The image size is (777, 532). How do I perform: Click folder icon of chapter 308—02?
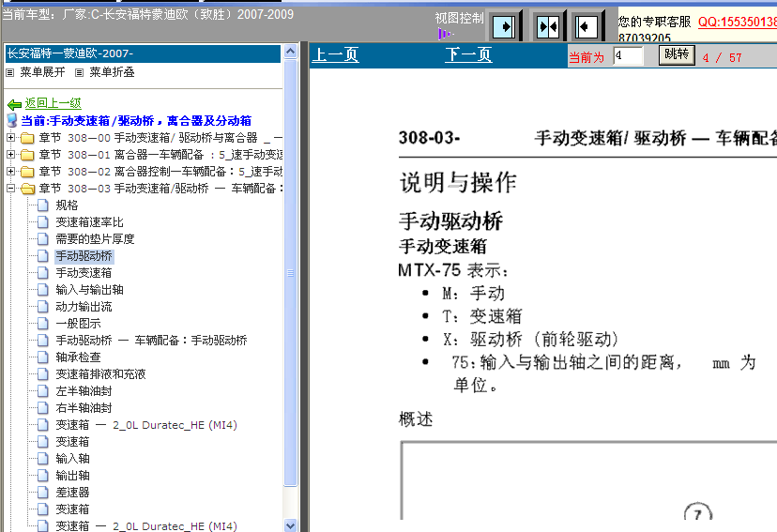pos(27,172)
